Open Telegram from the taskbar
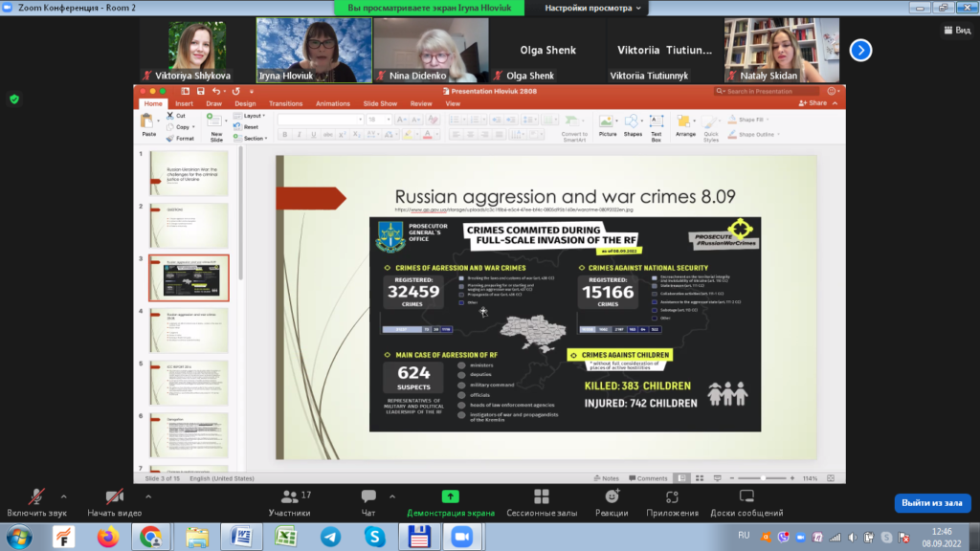980x551 pixels. click(x=330, y=538)
